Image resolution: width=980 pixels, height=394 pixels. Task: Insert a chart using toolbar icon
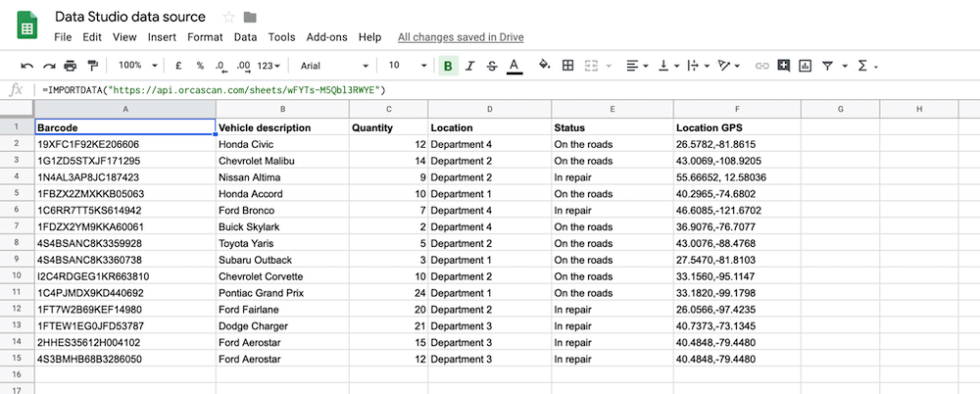pos(806,66)
